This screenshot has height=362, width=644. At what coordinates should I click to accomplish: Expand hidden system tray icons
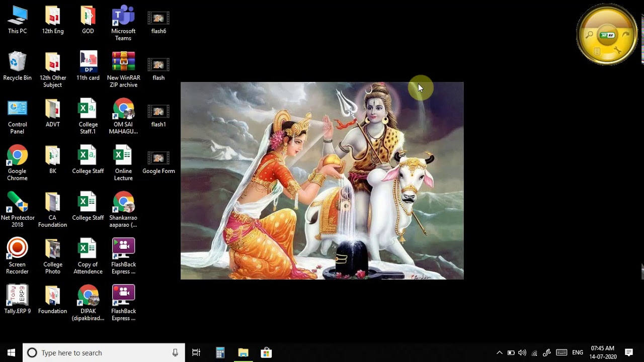click(x=499, y=353)
